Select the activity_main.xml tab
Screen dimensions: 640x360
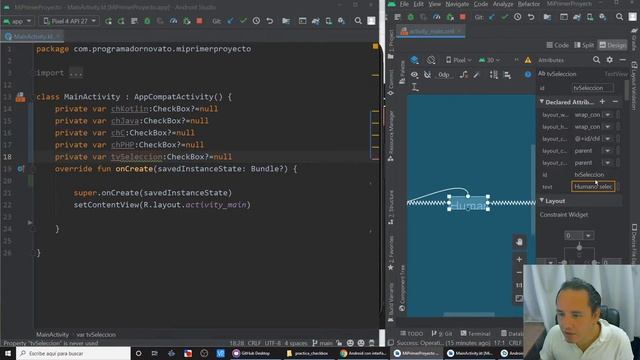pyautogui.click(x=431, y=31)
